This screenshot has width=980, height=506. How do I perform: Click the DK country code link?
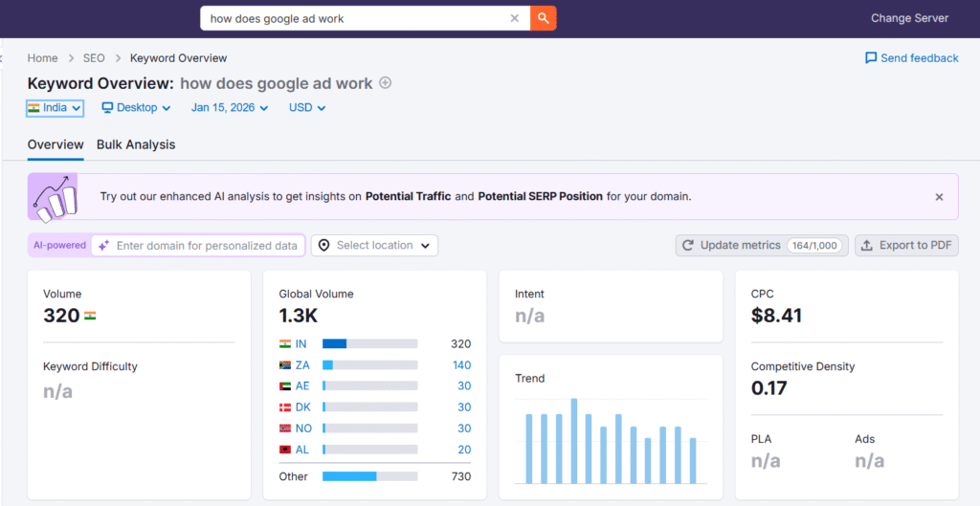point(302,407)
